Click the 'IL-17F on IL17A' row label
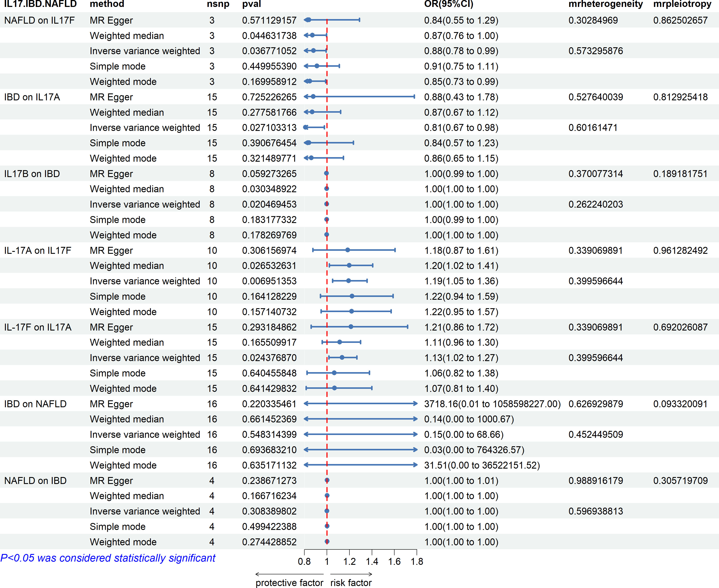The height and width of the screenshot is (588, 719). (x=37, y=327)
